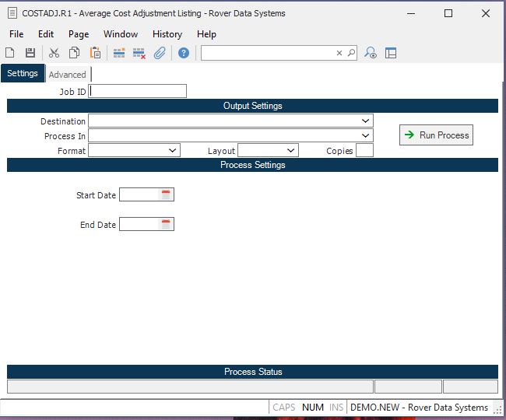This screenshot has width=506, height=420.
Task: Switch to the Advanced tab
Action: point(68,75)
